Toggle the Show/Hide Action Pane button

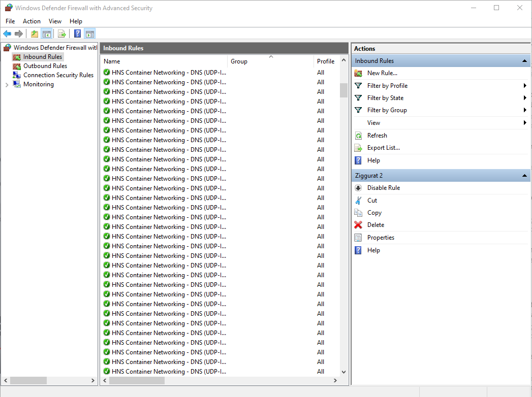[90, 34]
